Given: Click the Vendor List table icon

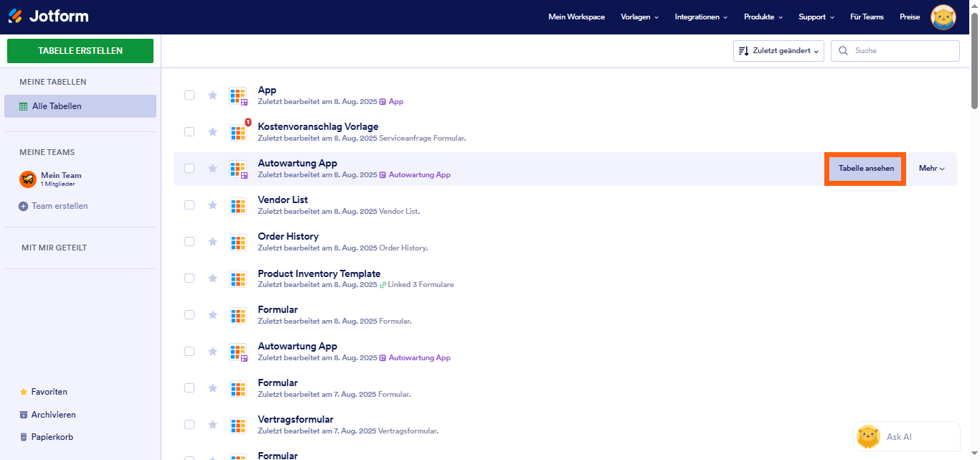Looking at the screenshot, I should (x=238, y=206).
